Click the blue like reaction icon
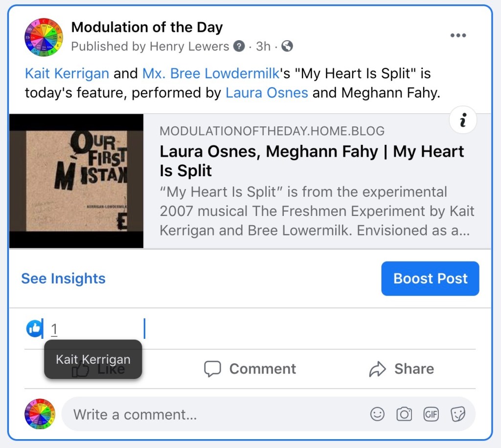The width and height of the screenshot is (501, 448). (x=34, y=329)
